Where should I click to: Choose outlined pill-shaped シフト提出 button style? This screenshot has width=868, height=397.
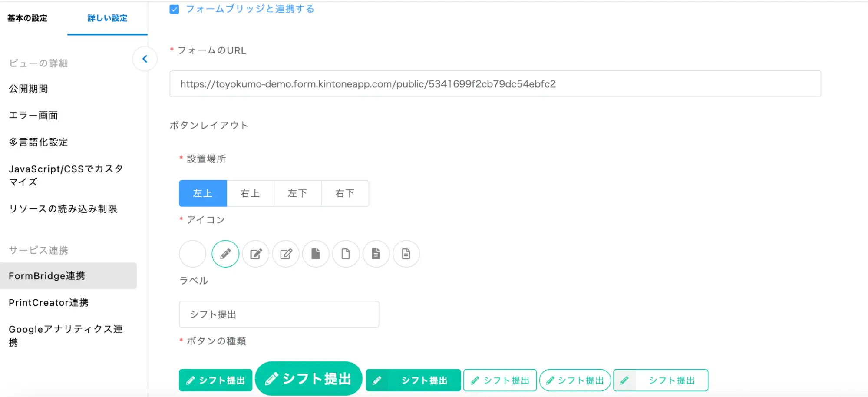point(575,380)
